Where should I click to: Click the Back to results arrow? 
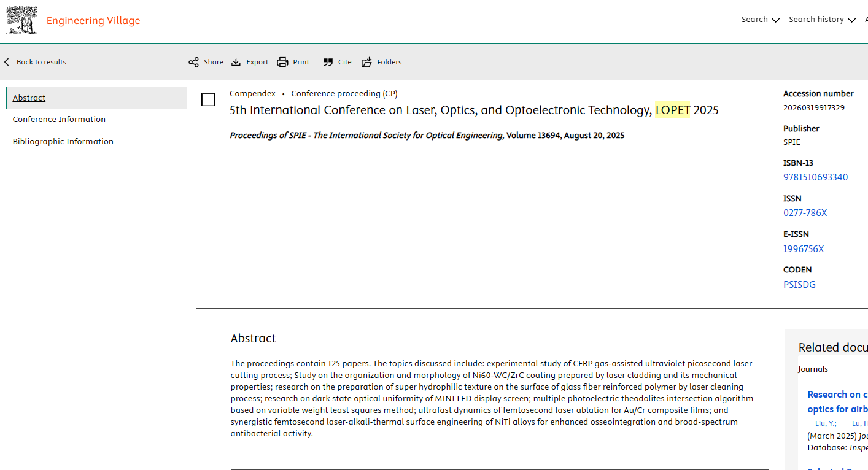(7, 62)
